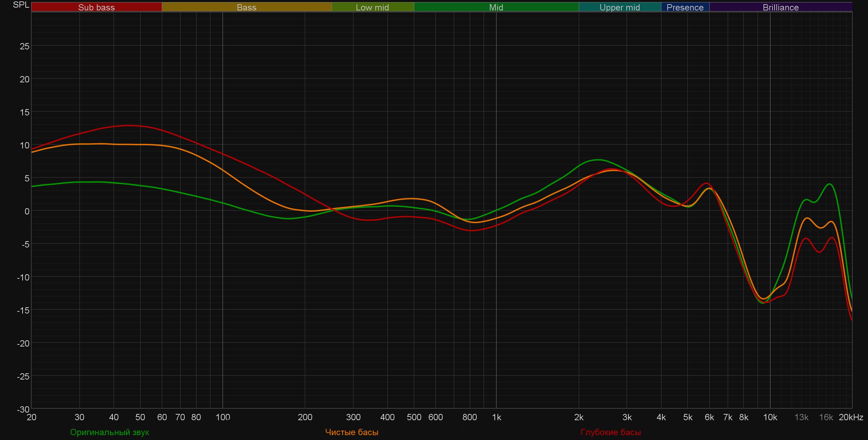Image resolution: width=868 pixels, height=440 pixels.
Task: Click the Low mid band header
Action: (372, 7)
